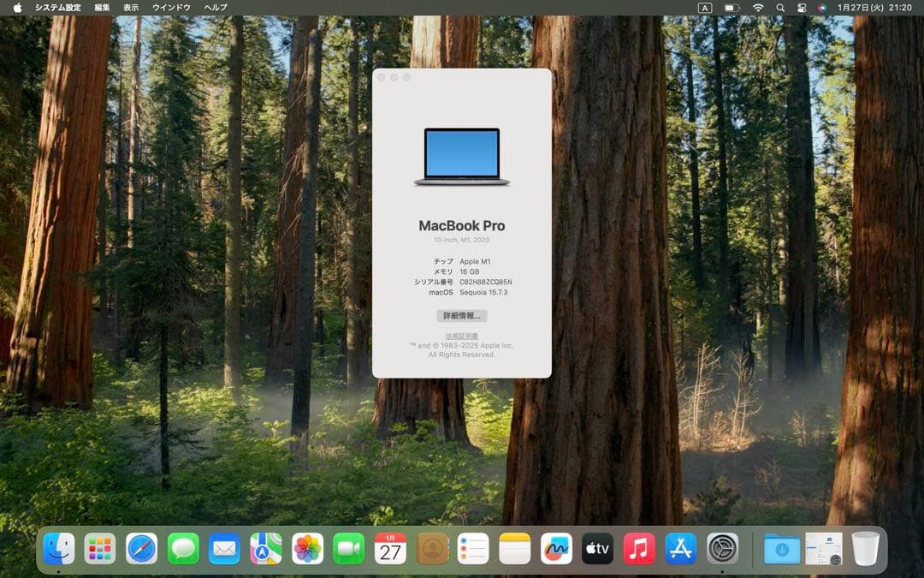Click the 詳細情報 button

[462, 315]
